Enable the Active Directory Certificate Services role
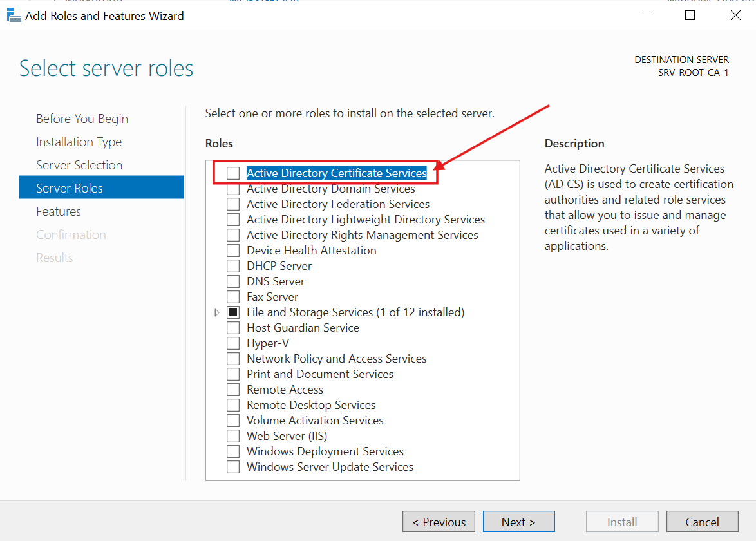The image size is (756, 541). point(233,173)
